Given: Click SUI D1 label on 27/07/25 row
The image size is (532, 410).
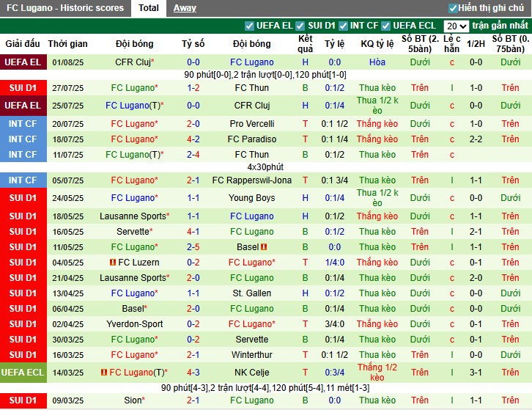Looking at the screenshot, I should pos(23,88).
